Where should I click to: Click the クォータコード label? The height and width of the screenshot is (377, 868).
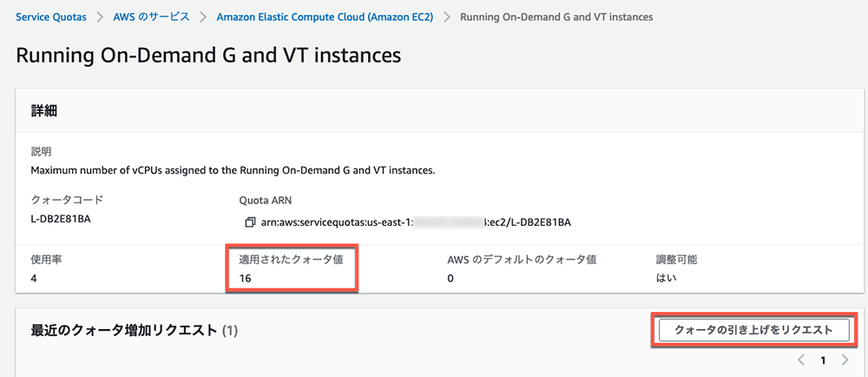[x=67, y=200]
